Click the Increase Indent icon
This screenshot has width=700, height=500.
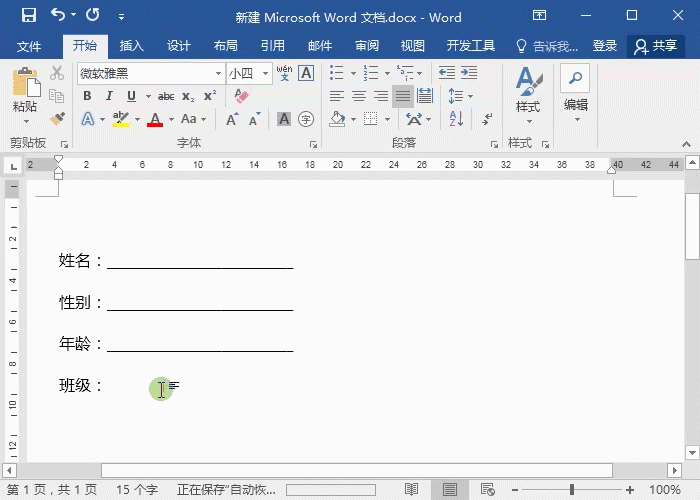point(470,73)
